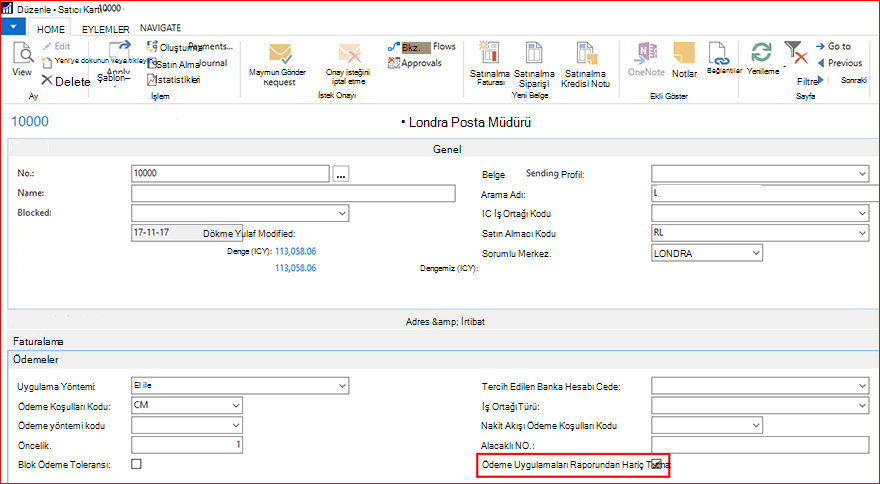Open Belge Sending Profil dropdown
Image resolution: width=880 pixels, height=484 pixels.
point(862,173)
